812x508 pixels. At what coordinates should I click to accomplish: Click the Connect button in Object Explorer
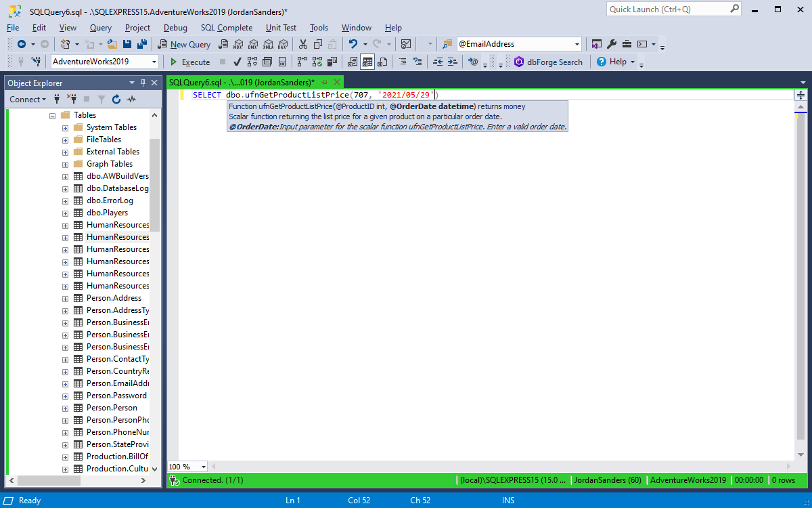[24, 100]
